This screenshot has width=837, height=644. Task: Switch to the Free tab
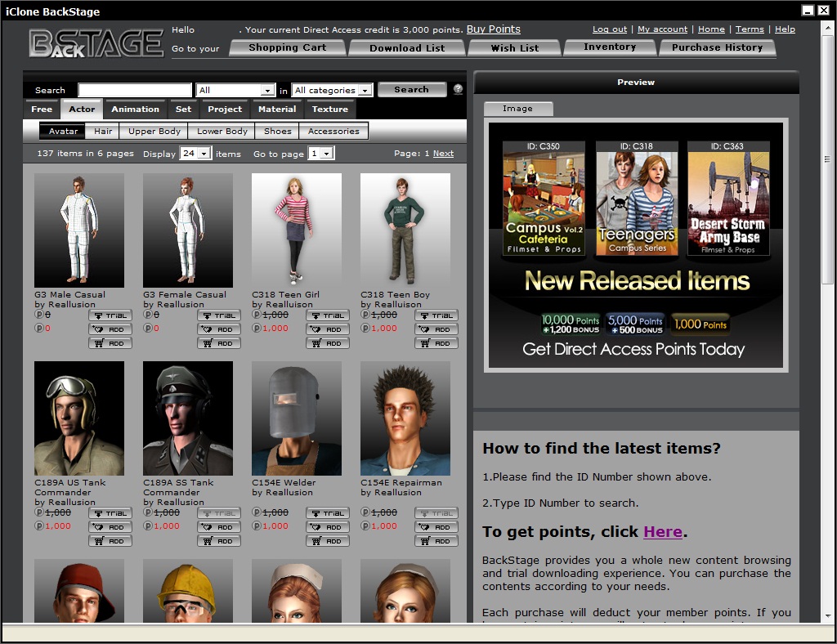click(x=42, y=109)
